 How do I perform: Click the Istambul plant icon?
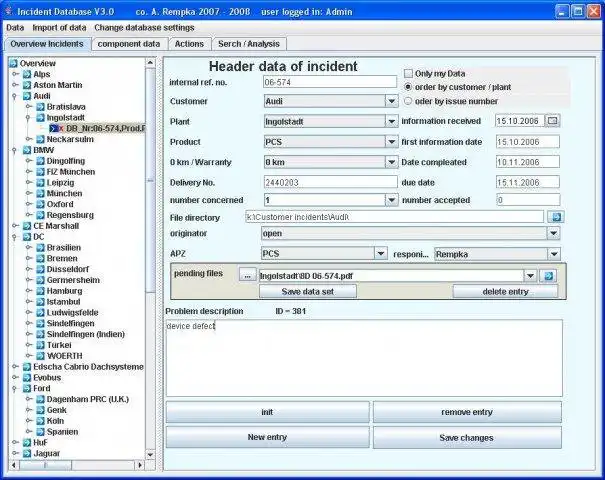[41, 301]
